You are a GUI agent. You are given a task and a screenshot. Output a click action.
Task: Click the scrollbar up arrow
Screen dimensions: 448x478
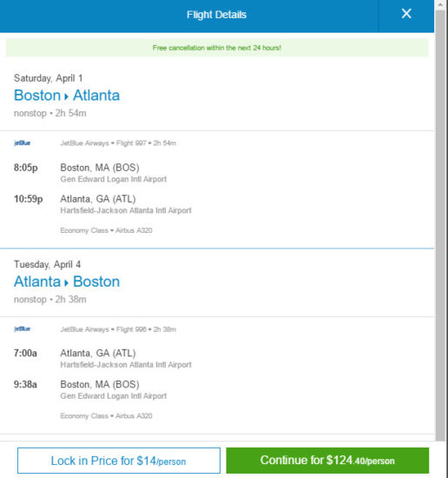click(440, 5)
